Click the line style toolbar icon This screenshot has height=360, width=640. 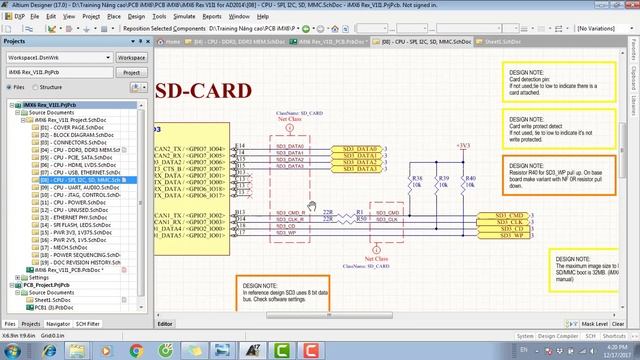[x=524, y=29]
